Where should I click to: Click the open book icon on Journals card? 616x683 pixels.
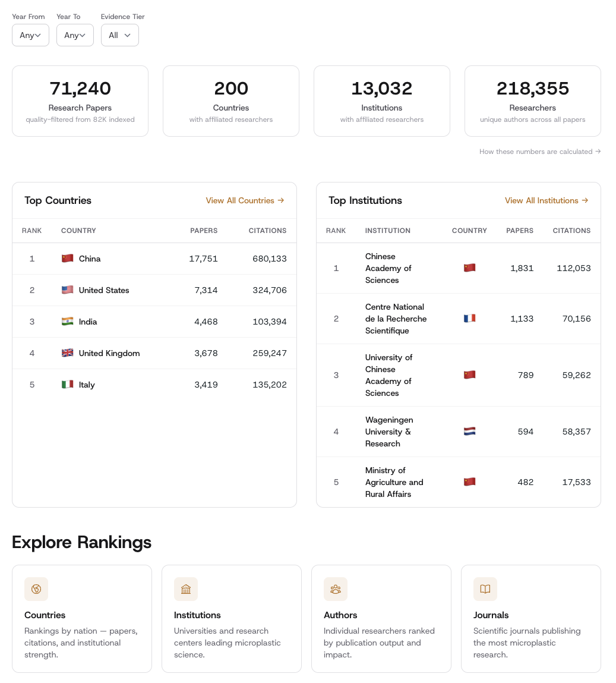485,589
